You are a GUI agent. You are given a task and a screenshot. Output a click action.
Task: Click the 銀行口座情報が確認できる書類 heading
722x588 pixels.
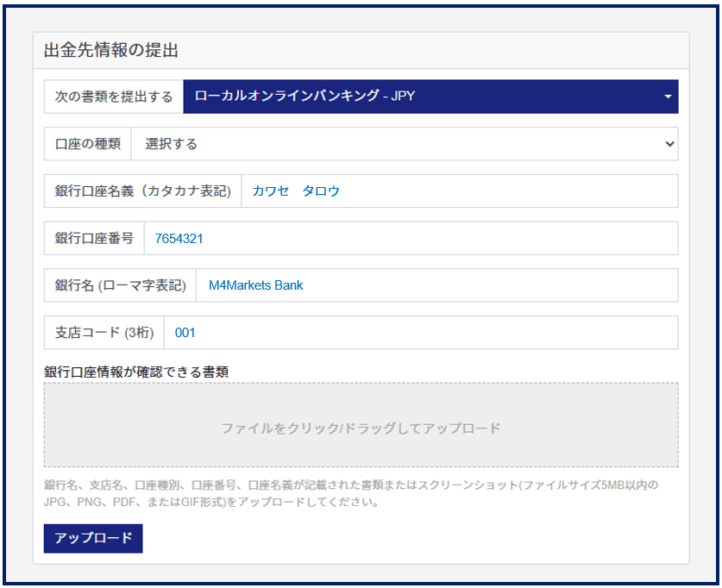click(x=135, y=372)
